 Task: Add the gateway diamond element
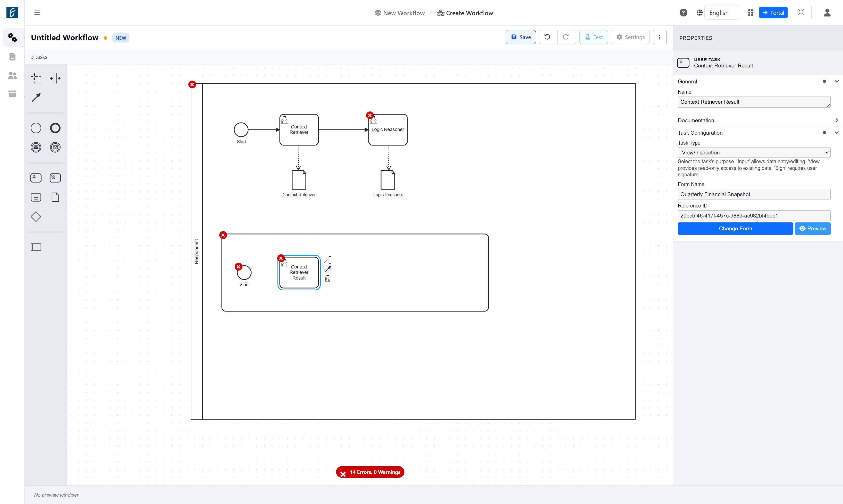pyautogui.click(x=36, y=217)
